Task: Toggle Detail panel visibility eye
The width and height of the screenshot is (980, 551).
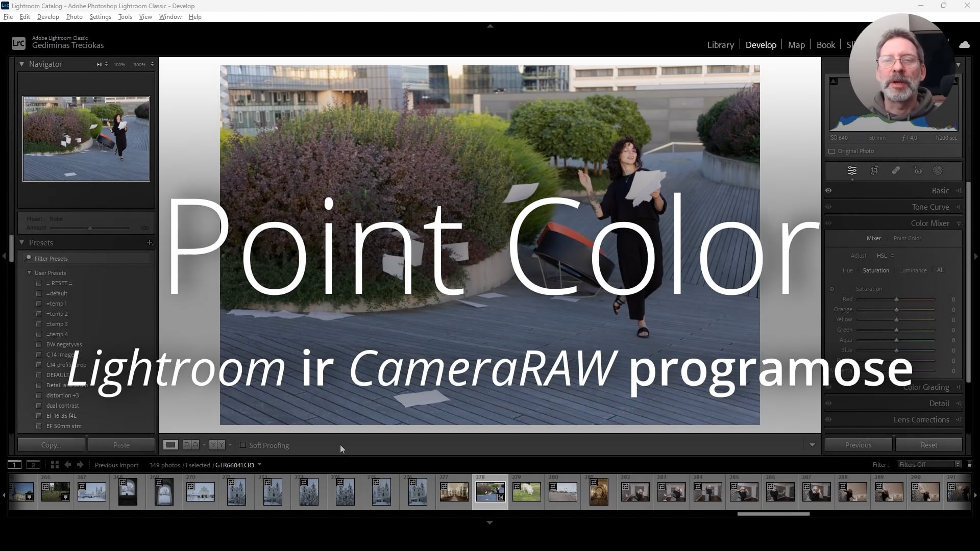Action: pyautogui.click(x=828, y=403)
